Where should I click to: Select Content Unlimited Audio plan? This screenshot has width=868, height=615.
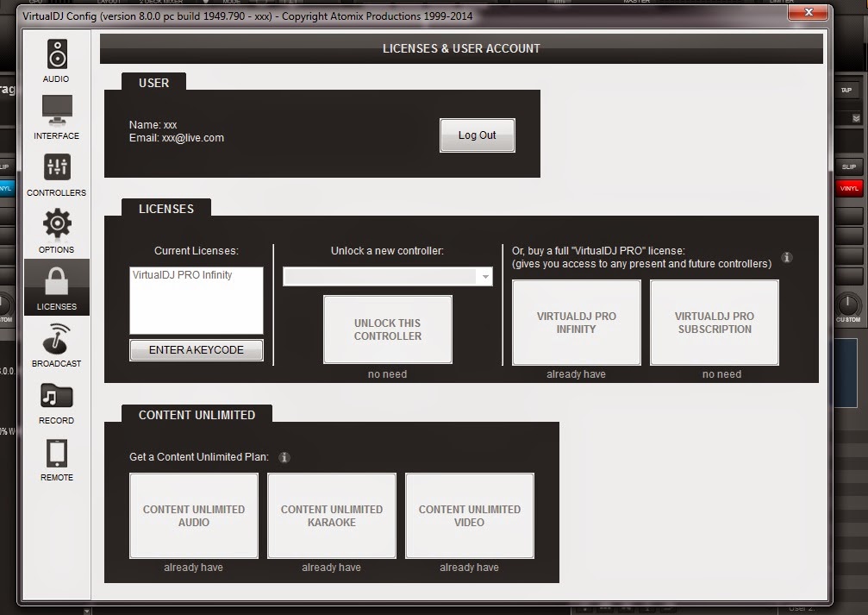click(x=194, y=516)
